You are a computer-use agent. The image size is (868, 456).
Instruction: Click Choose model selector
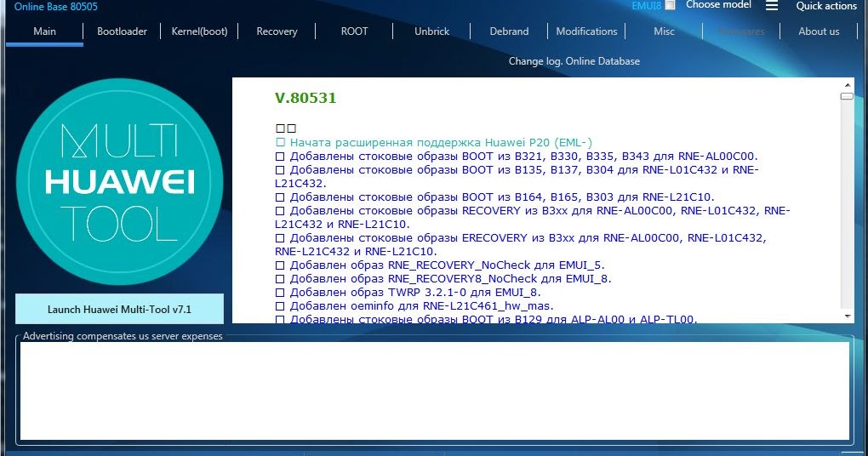pos(718,5)
